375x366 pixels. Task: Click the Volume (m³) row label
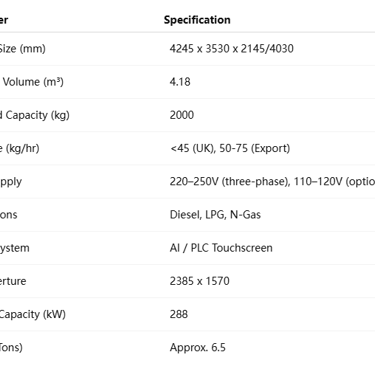coord(33,82)
